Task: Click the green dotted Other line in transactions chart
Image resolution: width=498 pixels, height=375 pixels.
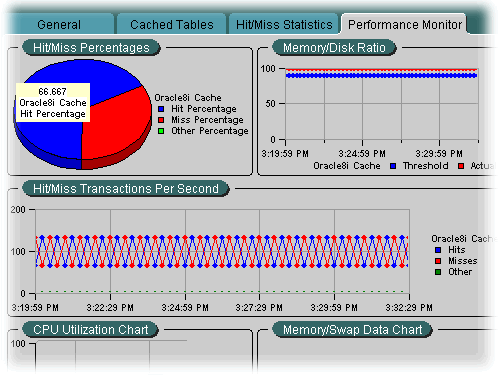Action: pos(222,292)
